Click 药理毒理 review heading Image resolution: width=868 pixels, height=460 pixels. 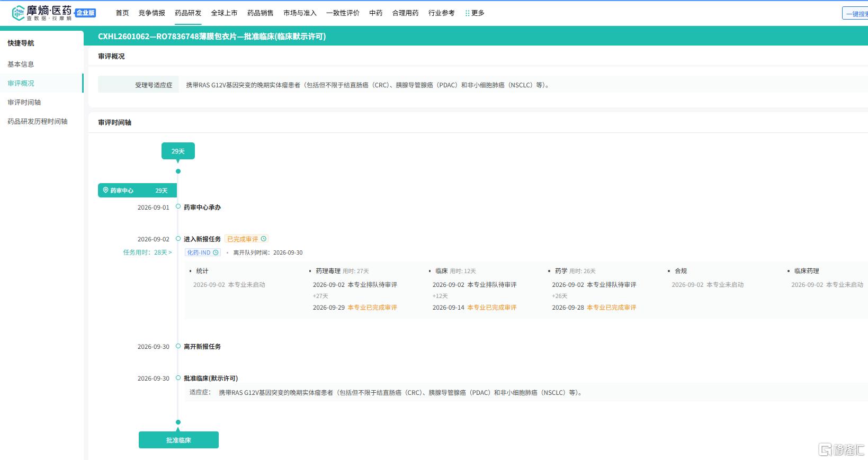pyautogui.click(x=328, y=271)
